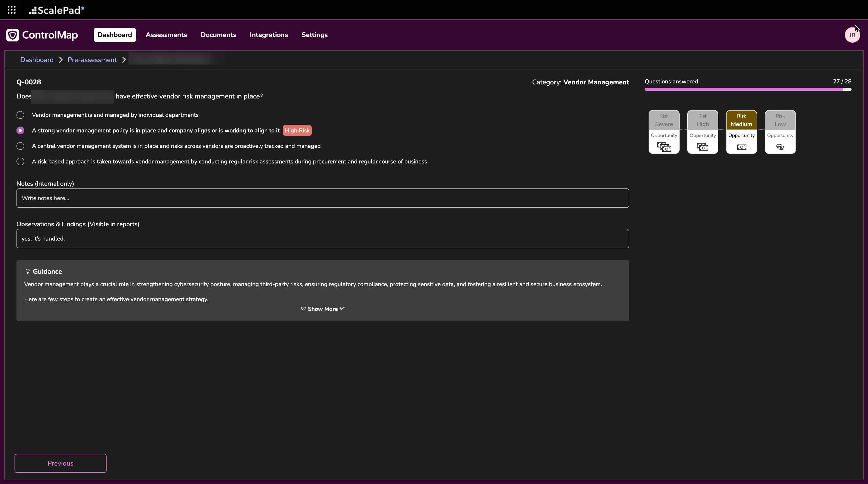Expand Guidance with Show More
The width and height of the screenshot is (868, 484).
322,309
